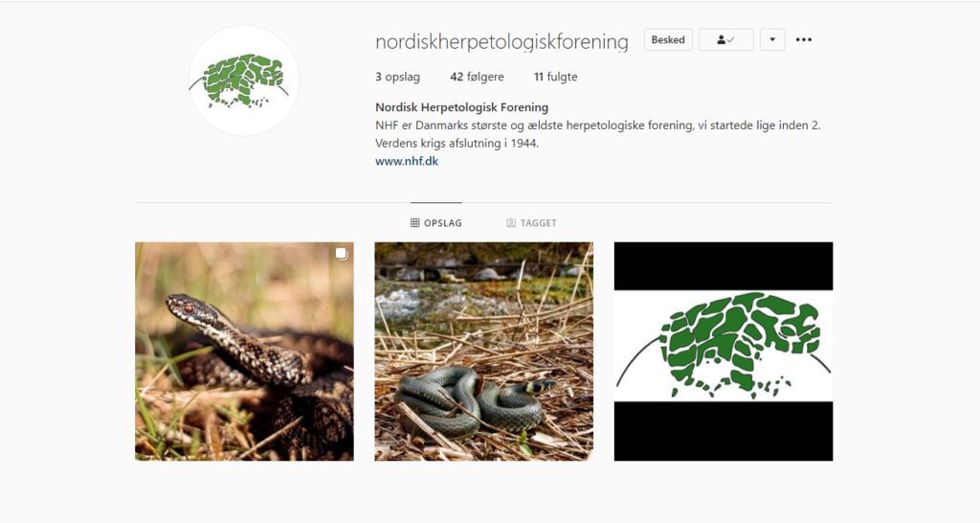Screen dimensions: 980x523
Task: Expand suggested accounts dropdown arrow
Action: pyautogui.click(x=772, y=39)
